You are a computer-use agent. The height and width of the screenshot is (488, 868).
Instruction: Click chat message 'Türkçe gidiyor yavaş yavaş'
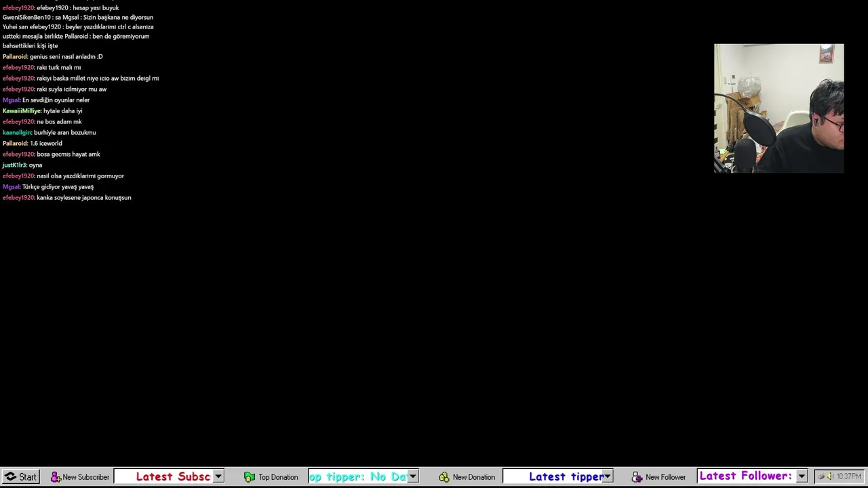click(58, 186)
